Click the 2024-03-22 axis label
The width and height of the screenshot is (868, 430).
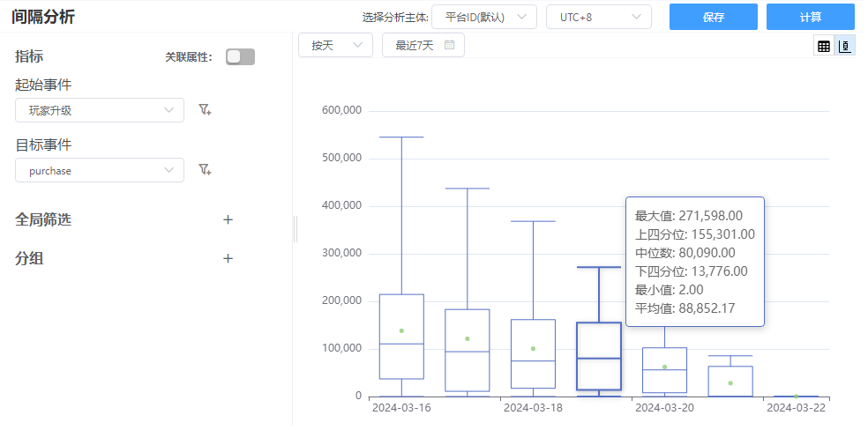(x=796, y=408)
